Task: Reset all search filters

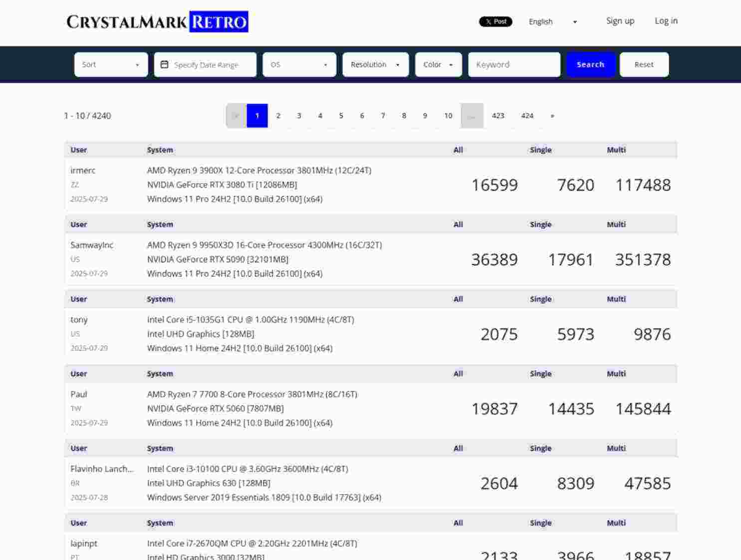Action: pyautogui.click(x=644, y=64)
